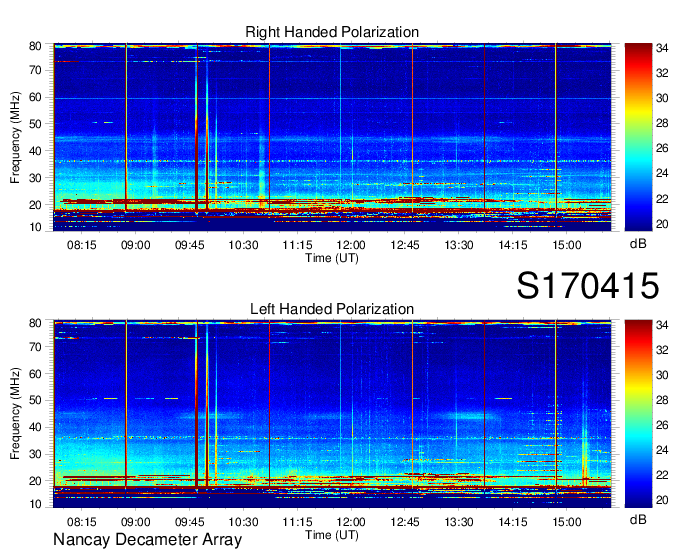Click 13:30 time tick under Right Handed plot
Viewport: 680px width, 552px height.
coord(459,245)
